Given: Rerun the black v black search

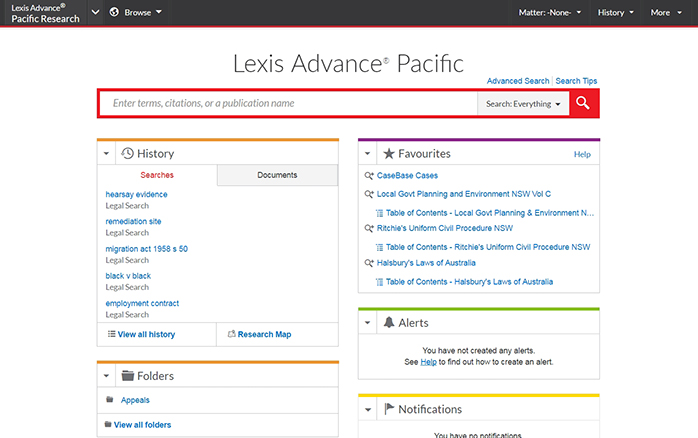Looking at the screenshot, I should pos(128,276).
